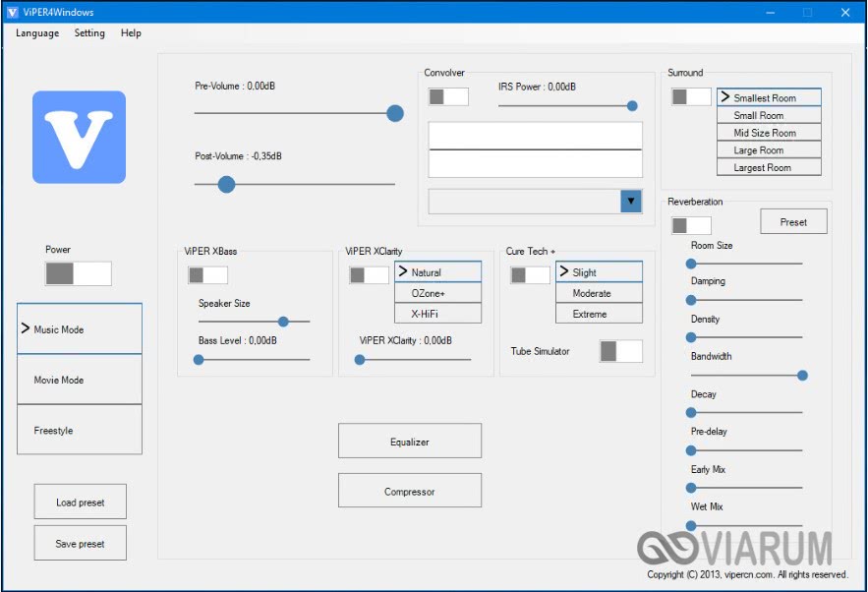Click the Compressor button
The image size is (868, 592).
pos(410,491)
